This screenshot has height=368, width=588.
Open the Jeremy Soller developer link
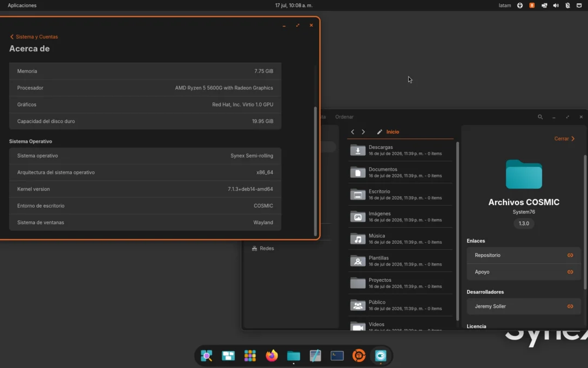click(x=524, y=306)
